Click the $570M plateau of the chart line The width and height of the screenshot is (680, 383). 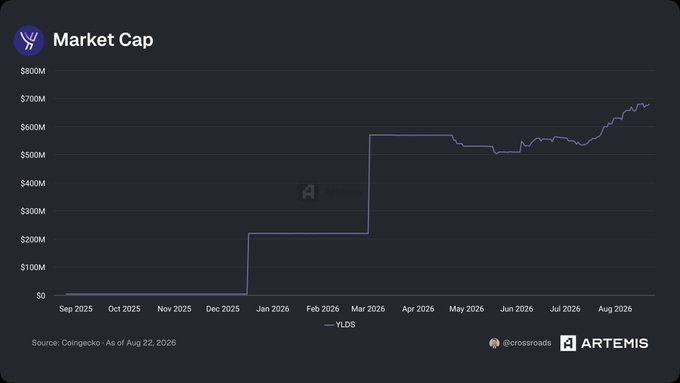point(411,135)
